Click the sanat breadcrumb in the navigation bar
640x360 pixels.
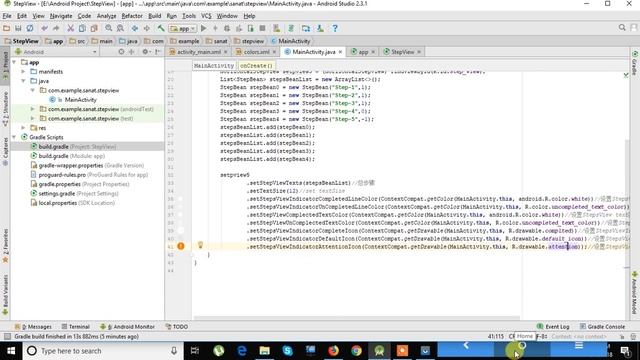coord(217,41)
